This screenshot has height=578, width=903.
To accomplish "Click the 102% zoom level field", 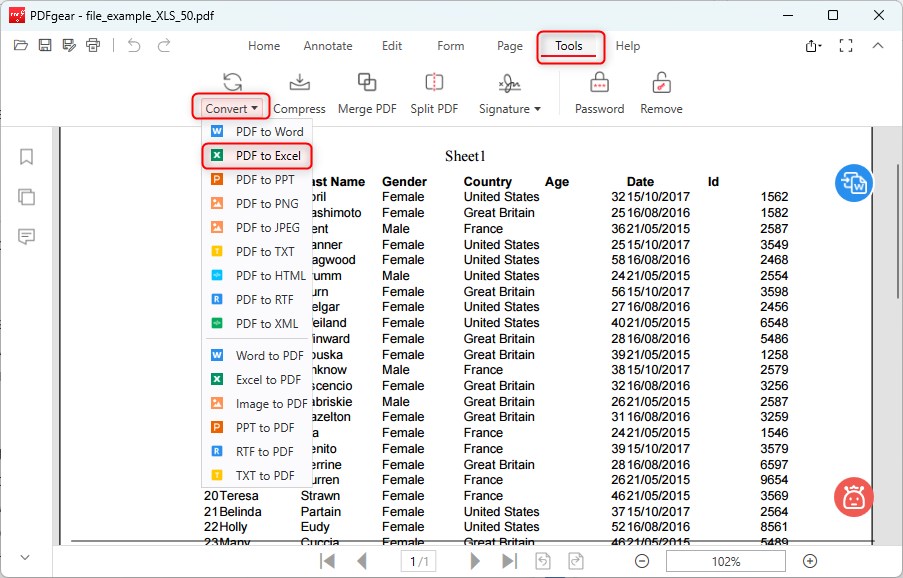I will (x=726, y=561).
